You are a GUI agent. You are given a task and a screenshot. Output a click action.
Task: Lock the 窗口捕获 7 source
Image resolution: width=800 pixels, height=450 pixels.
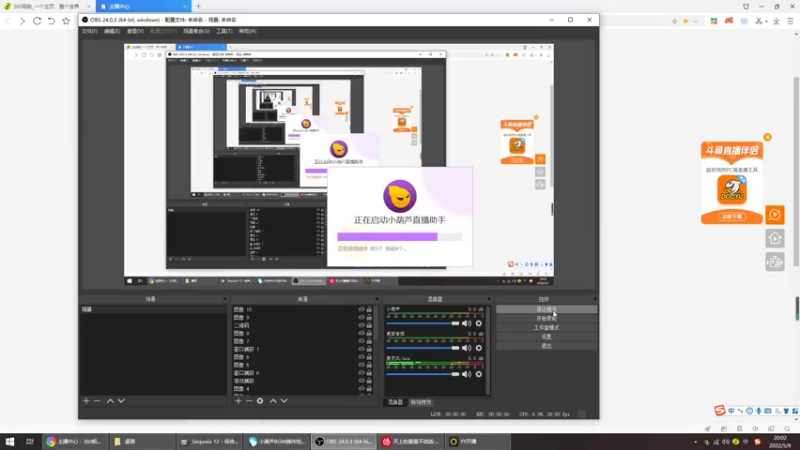pos(369,349)
